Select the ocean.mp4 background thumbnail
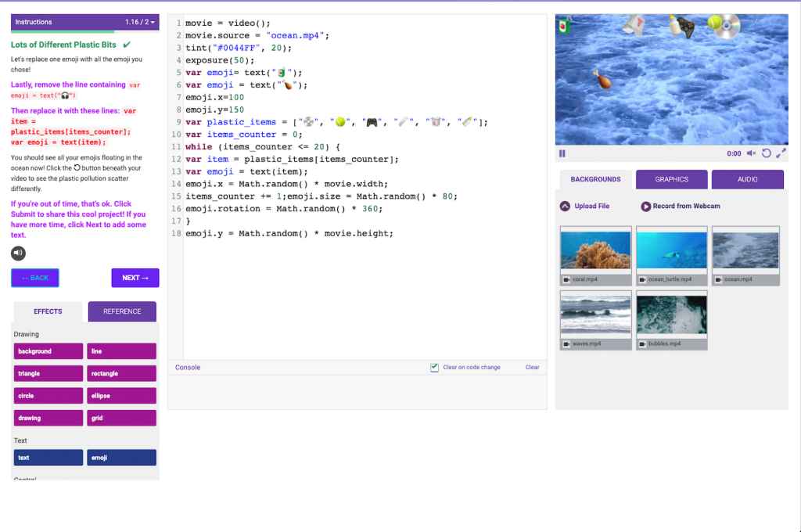 745,256
